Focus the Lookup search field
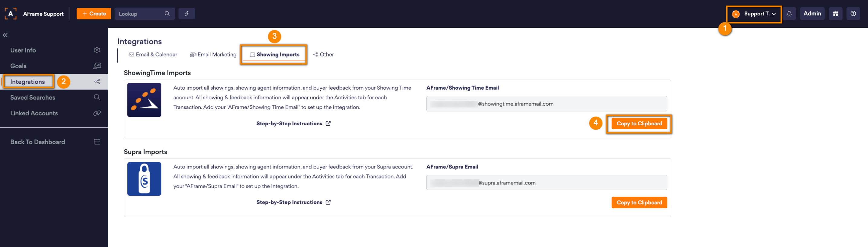Image resolution: width=868 pixels, height=247 pixels. [144, 14]
